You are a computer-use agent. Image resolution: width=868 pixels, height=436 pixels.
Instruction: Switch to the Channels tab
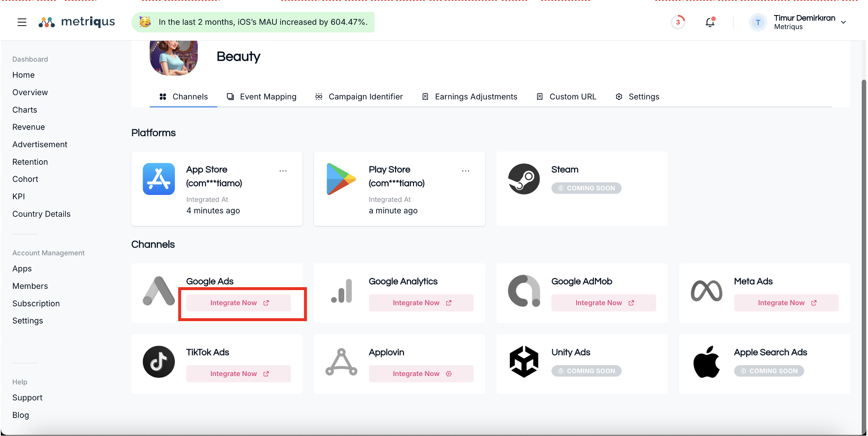(183, 97)
